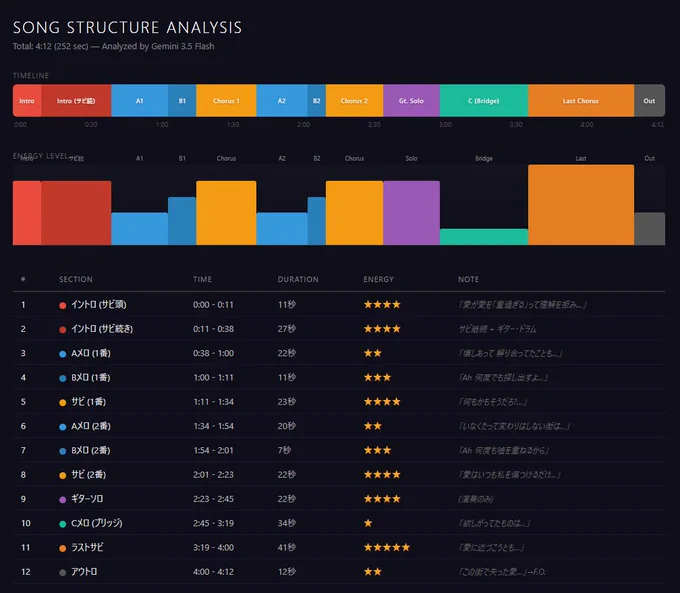Image resolution: width=680 pixels, height=593 pixels.
Task: Click the NOTE column header
Action: point(468,279)
